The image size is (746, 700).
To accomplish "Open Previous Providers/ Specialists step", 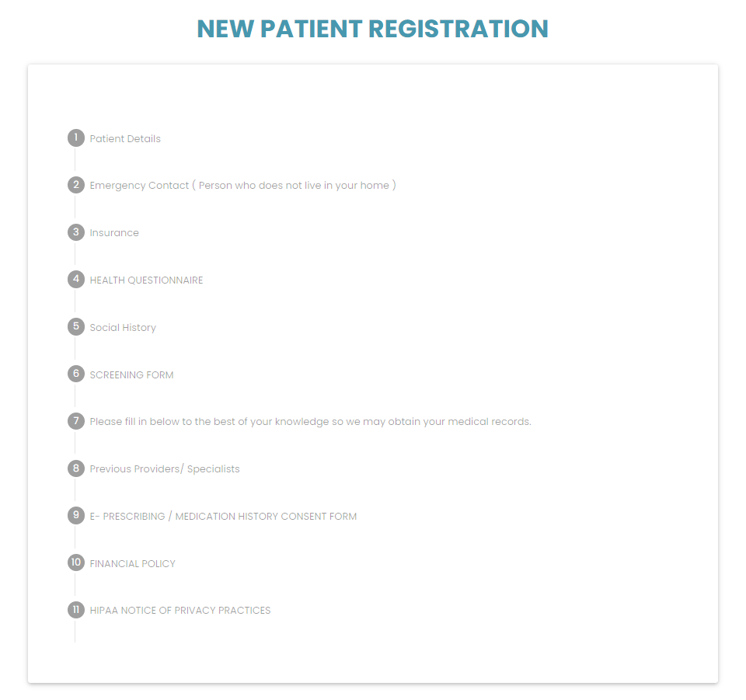I will click(x=165, y=469).
